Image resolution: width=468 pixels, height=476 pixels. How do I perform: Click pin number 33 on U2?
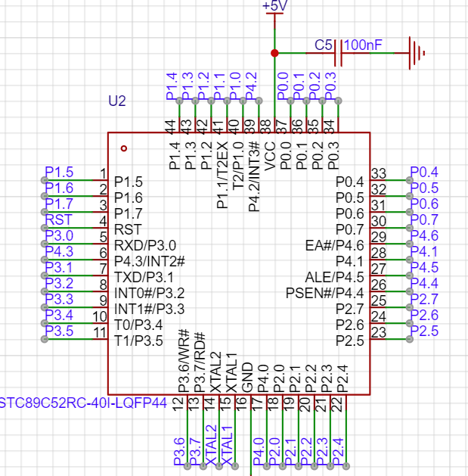pos(379,173)
